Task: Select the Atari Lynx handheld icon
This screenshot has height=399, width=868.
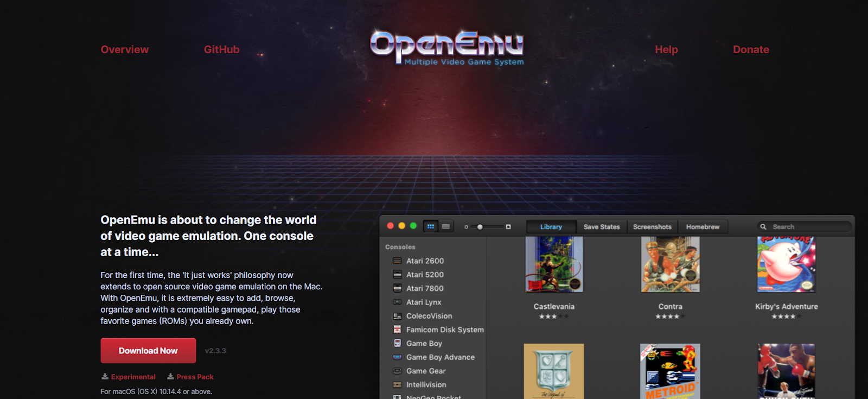Action: [x=397, y=302]
